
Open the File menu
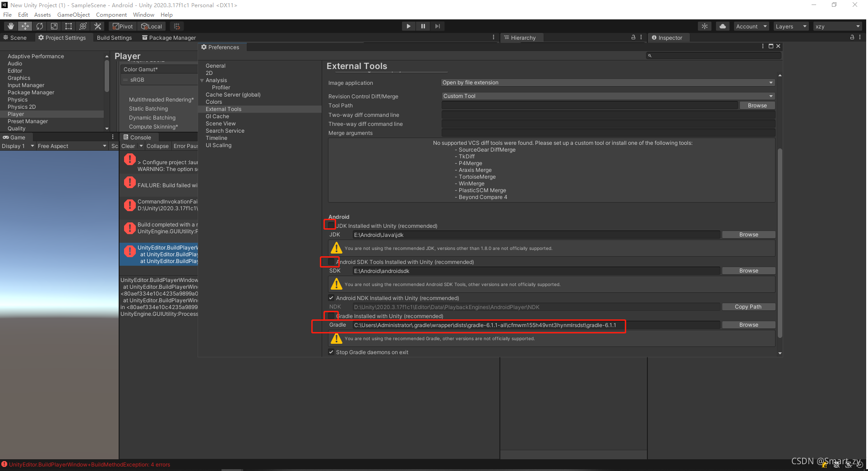8,14
